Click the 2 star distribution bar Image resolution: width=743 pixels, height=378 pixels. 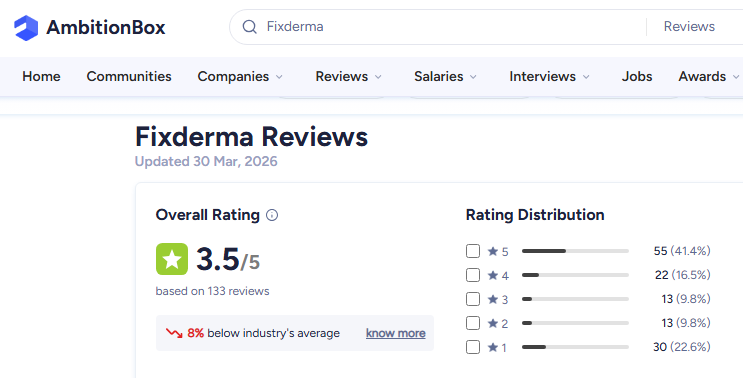(x=575, y=323)
